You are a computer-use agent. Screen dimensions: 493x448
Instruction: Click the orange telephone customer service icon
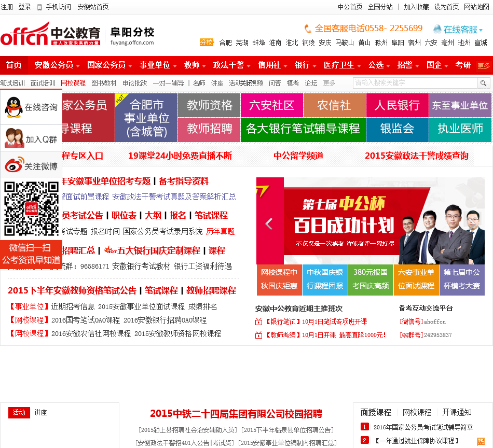[308, 29]
